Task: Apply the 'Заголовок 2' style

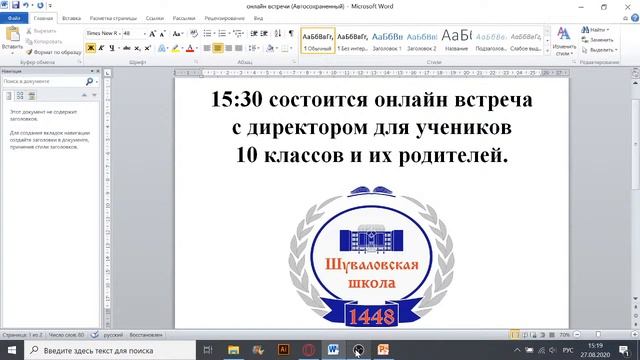Action: (x=422, y=41)
